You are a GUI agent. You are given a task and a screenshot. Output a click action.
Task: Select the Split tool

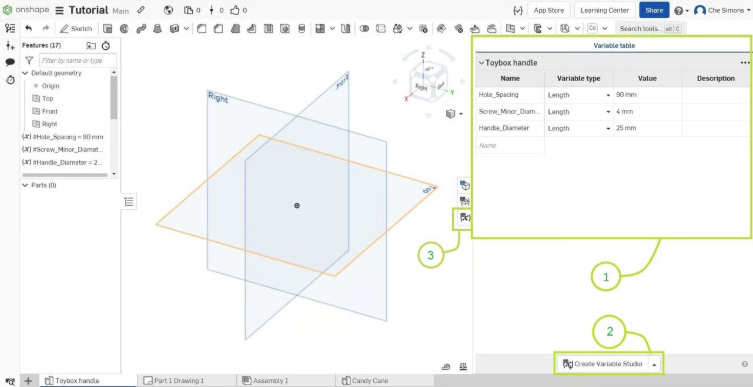[380, 28]
